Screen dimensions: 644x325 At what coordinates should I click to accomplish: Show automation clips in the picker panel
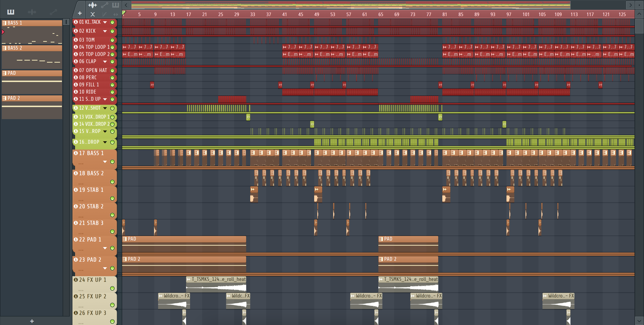[x=53, y=12]
